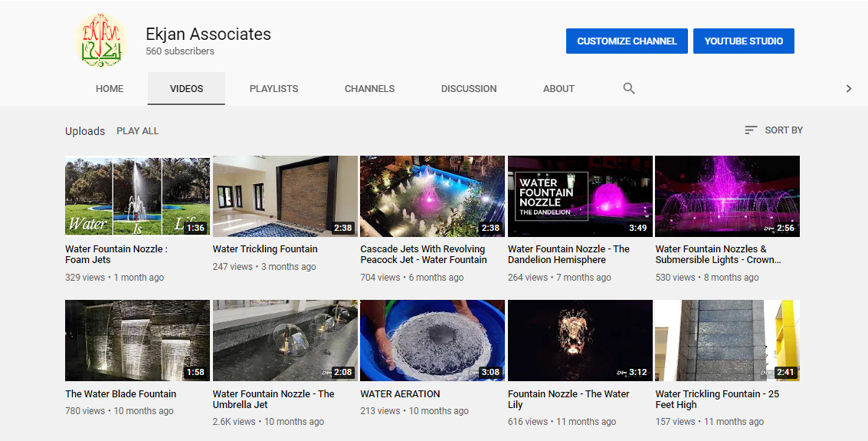Click the Uploads heading
The width and height of the screenshot is (868, 441).
(x=85, y=131)
